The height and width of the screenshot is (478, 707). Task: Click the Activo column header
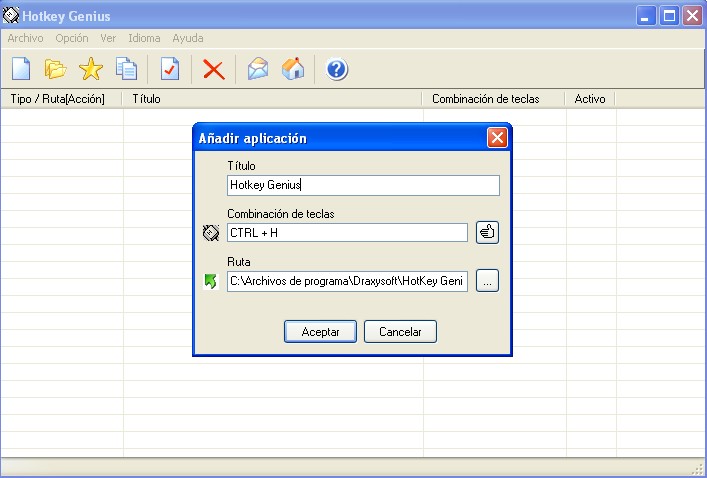point(590,99)
